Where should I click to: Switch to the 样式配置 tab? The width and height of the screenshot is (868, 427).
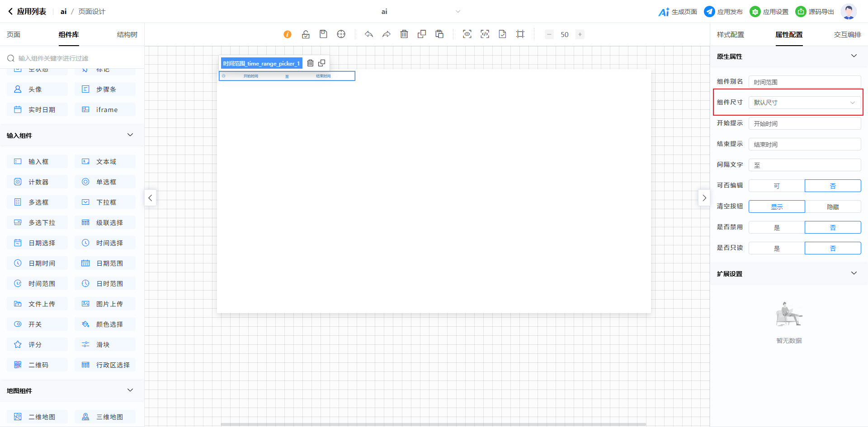[730, 35]
